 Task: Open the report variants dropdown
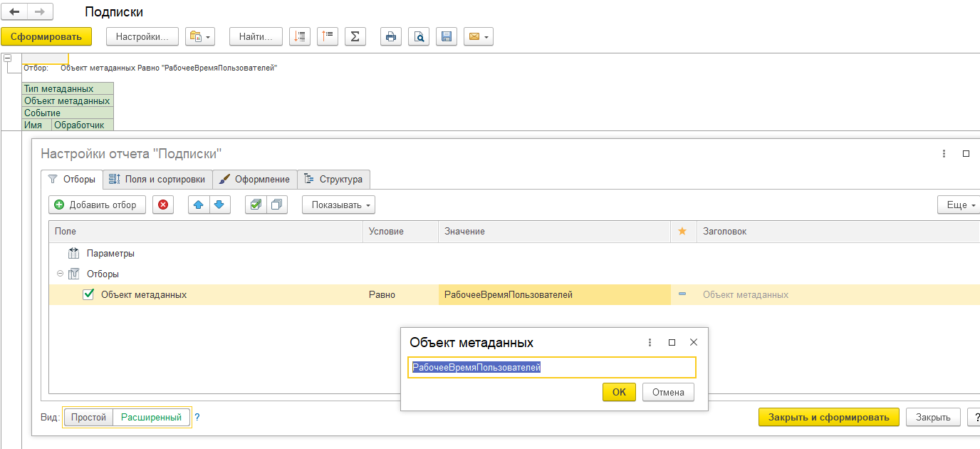click(200, 36)
